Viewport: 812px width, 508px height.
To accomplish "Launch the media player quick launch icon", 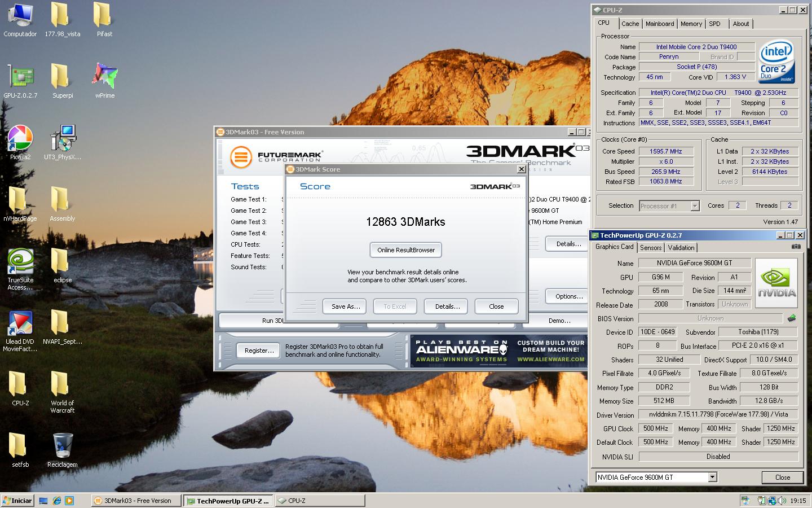I will tap(69, 501).
